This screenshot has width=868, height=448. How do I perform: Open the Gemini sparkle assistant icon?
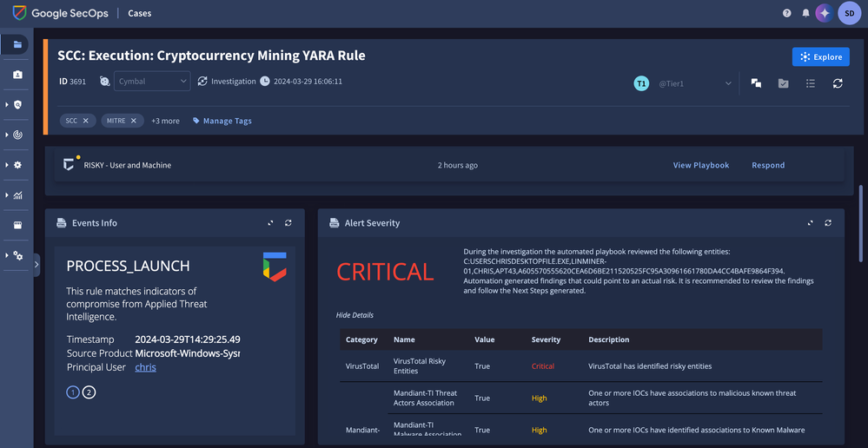tap(823, 13)
